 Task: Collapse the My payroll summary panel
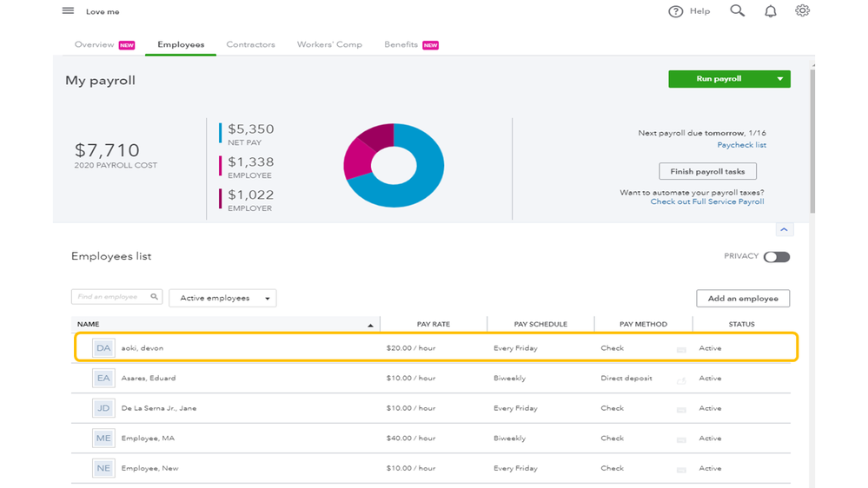pyautogui.click(x=784, y=230)
